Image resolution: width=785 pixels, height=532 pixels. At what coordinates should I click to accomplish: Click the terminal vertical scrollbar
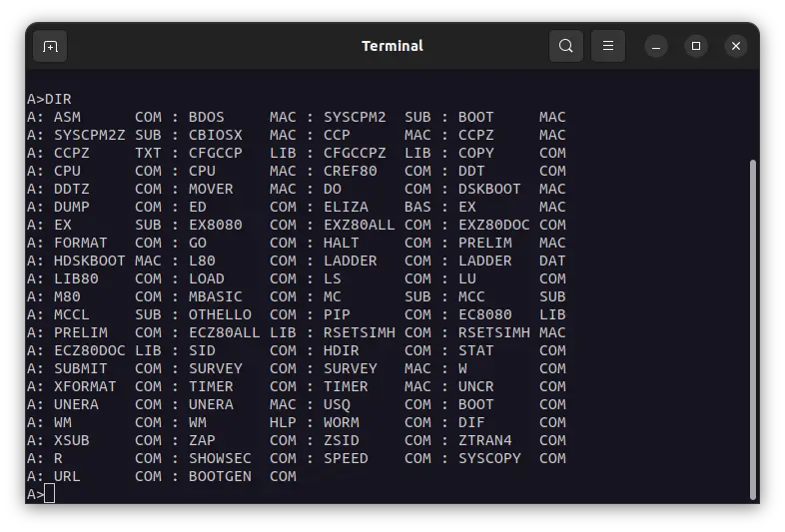point(752,329)
